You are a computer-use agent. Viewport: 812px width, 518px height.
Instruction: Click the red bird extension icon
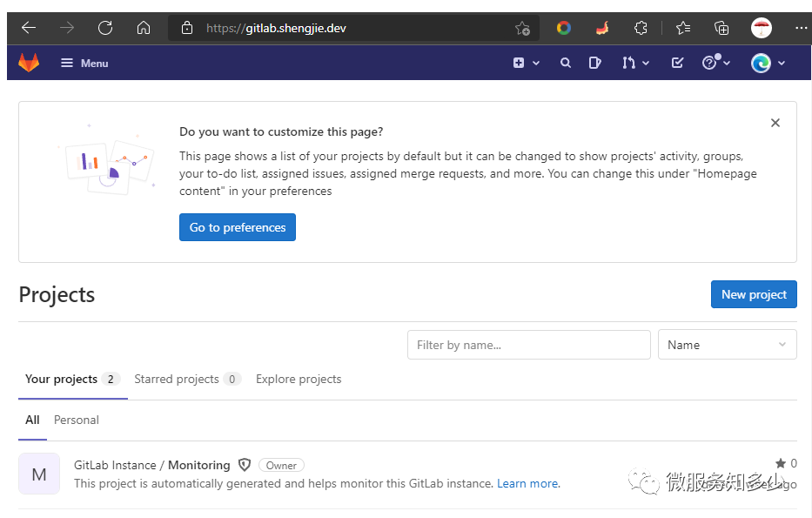[601, 28]
